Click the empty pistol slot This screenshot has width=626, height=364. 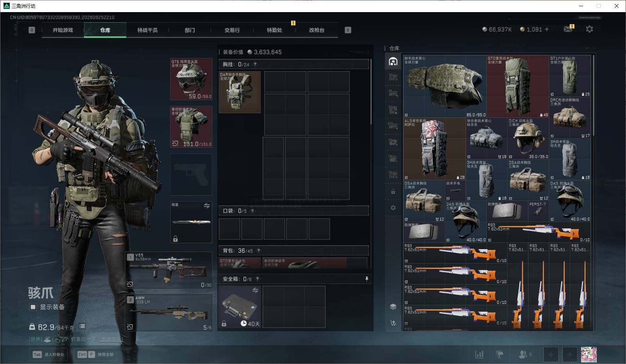pyautogui.click(x=191, y=175)
